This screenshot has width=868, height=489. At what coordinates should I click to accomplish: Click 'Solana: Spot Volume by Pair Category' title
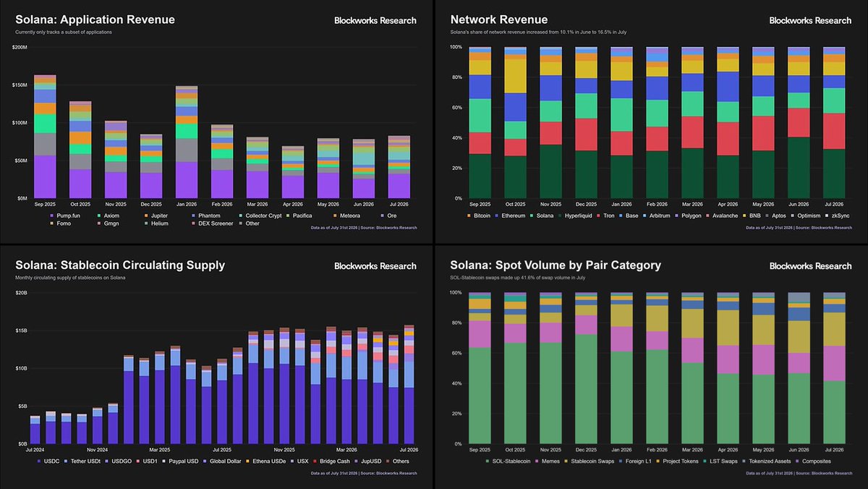click(556, 265)
